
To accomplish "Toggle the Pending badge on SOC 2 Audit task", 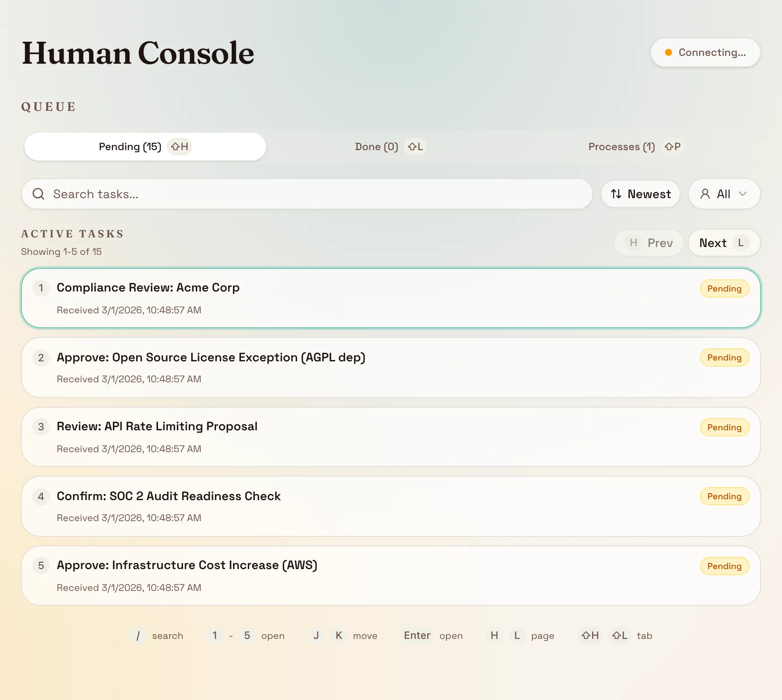I will (724, 496).
